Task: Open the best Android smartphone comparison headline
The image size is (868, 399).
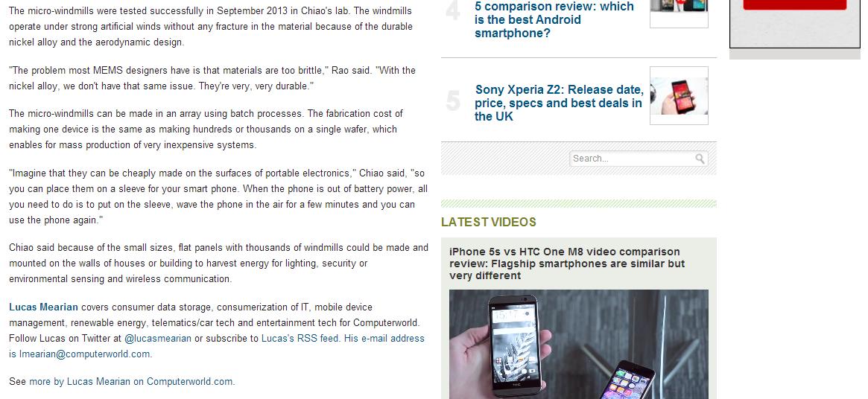Action: [554, 19]
